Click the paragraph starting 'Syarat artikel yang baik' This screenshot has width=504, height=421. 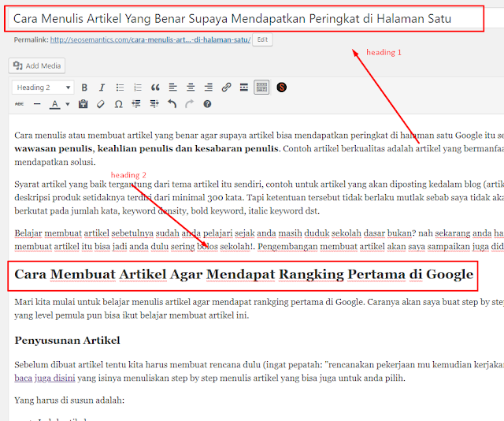259,197
